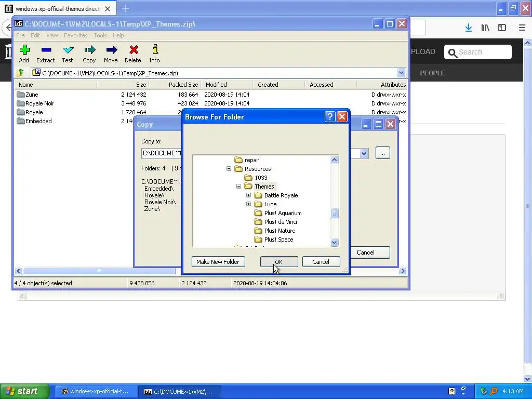
Task: Select the Plus! Nature folder
Action: point(280,231)
